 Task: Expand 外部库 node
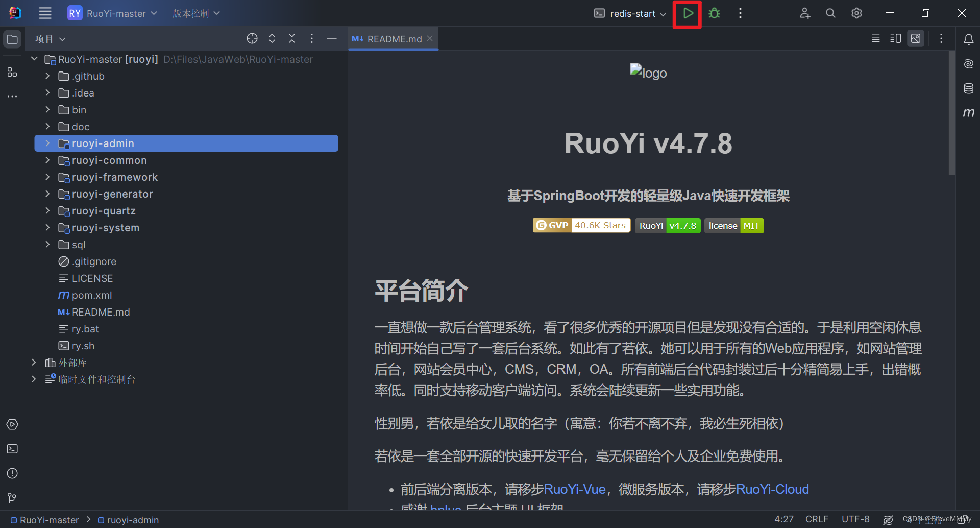click(x=34, y=363)
